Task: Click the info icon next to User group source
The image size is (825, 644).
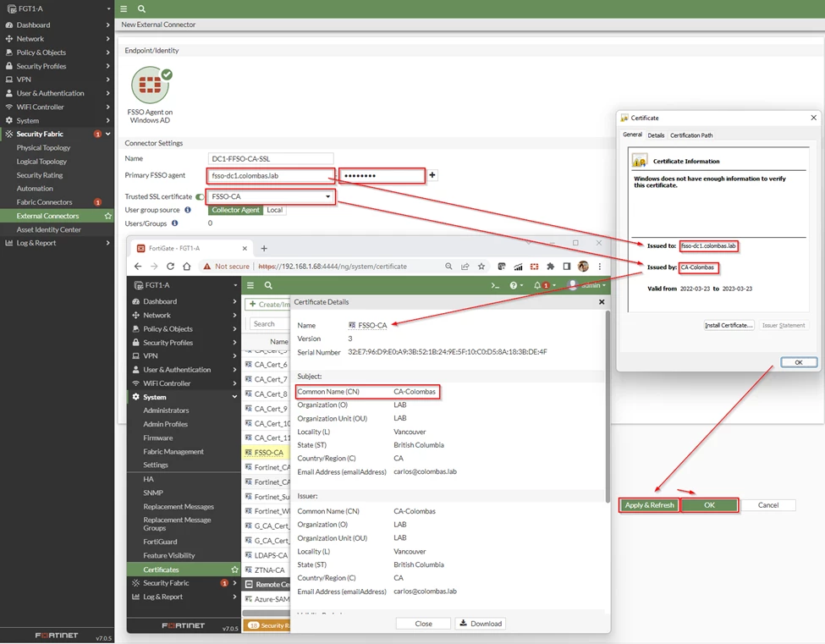Action: click(x=188, y=209)
